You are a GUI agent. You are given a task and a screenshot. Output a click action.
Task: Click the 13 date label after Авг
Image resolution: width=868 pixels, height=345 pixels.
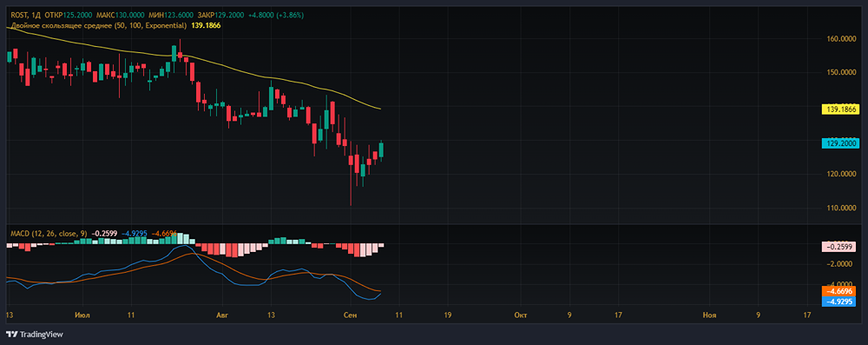pyautogui.click(x=271, y=315)
